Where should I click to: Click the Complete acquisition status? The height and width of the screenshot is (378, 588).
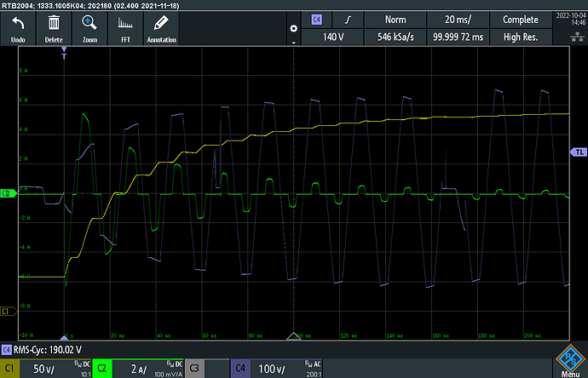click(x=521, y=20)
